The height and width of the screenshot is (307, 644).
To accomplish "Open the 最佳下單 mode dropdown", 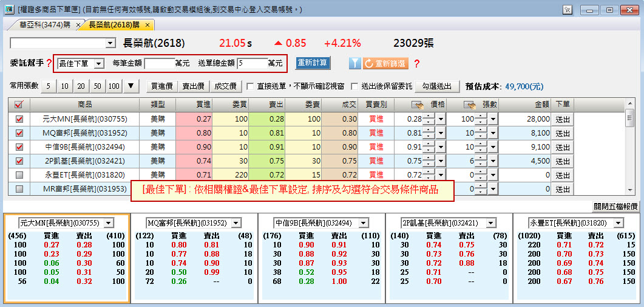I will pos(98,63).
